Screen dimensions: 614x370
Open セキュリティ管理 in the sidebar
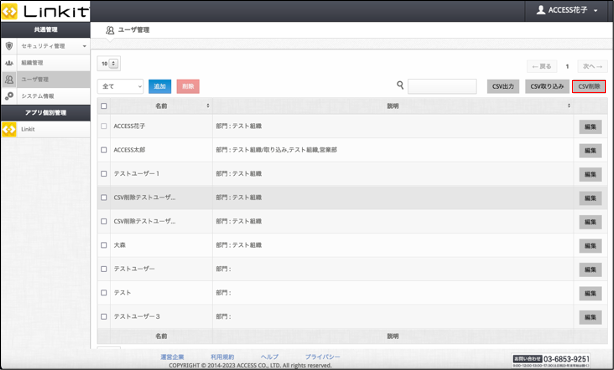[x=45, y=46]
